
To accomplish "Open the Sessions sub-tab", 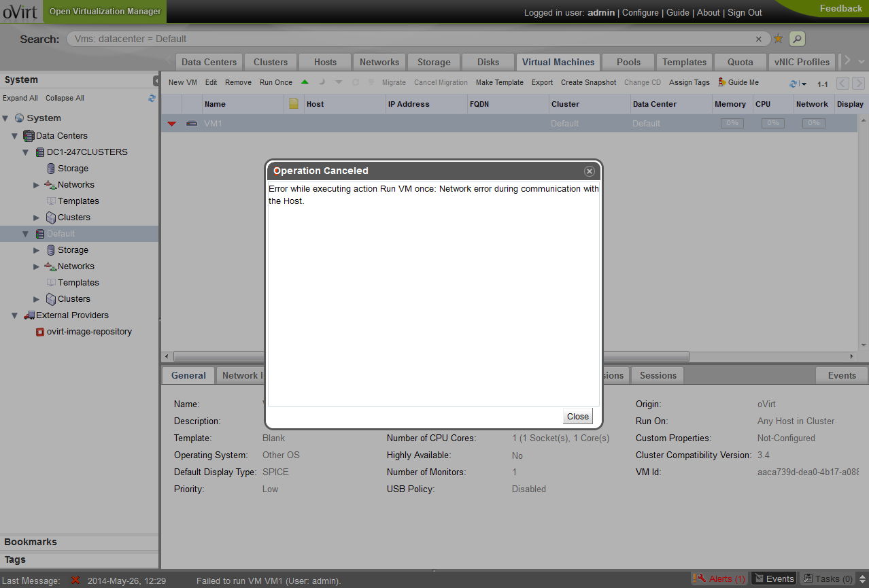I will [x=658, y=375].
